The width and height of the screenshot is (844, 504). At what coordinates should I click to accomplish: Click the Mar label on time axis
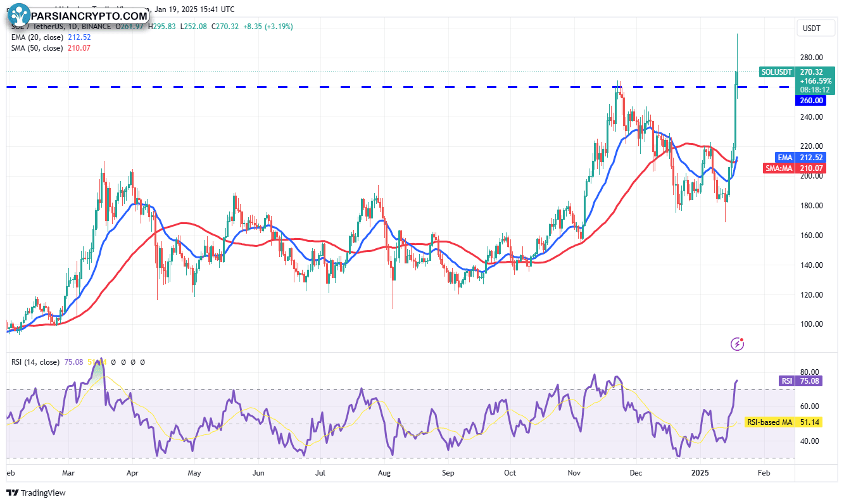[69, 472]
